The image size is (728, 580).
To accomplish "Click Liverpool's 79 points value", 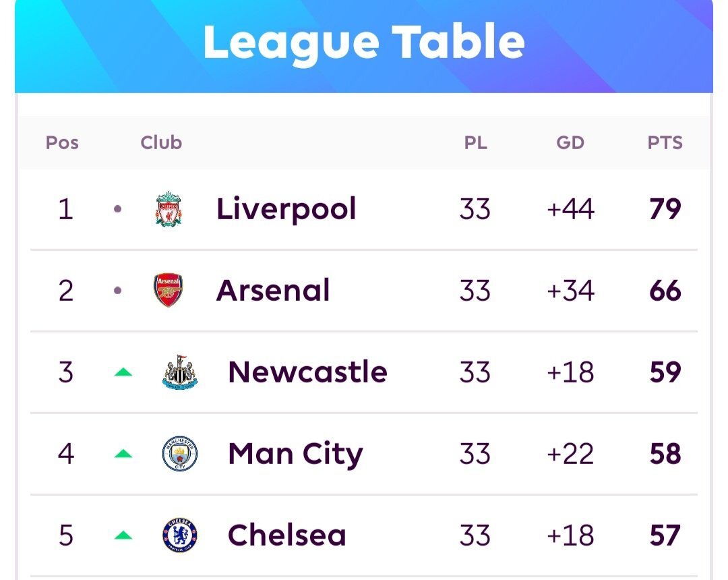I will 665,209.
